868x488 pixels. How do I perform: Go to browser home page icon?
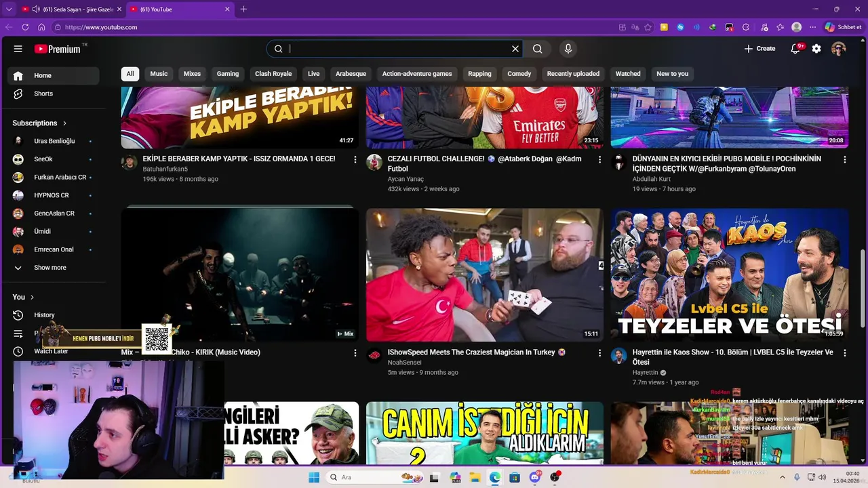tap(41, 27)
